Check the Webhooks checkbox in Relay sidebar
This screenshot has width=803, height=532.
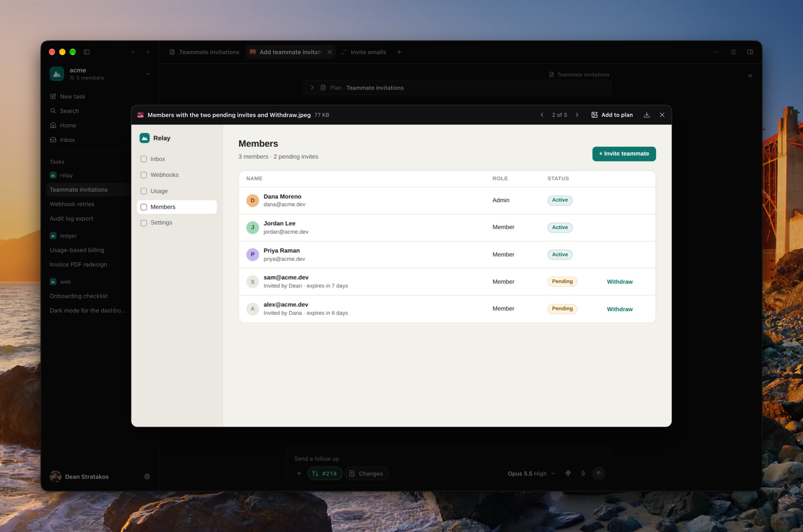coord(144,175)
